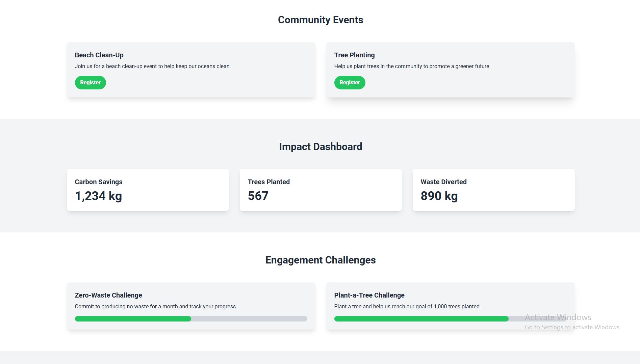Viewport: 640px width, 364px height.
Task: Click the 'Commit to producing no waste' description
Action: pyautogui.click(x=156, y=307)
